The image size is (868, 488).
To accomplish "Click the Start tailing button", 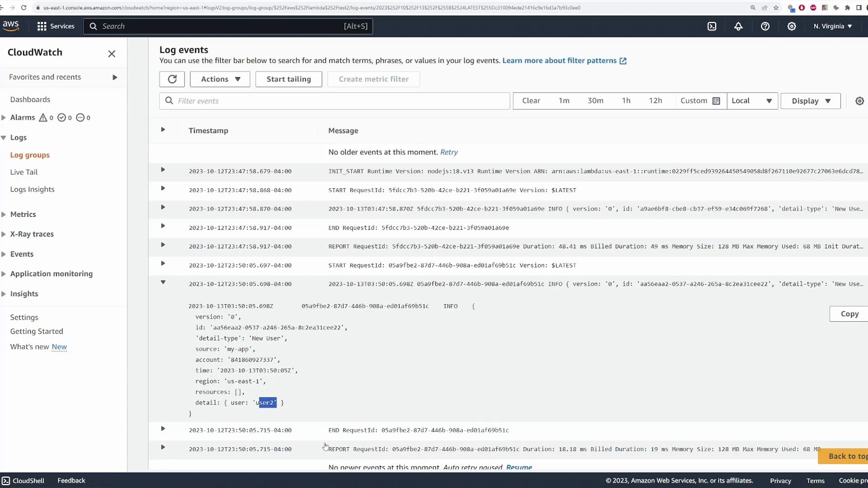I will (288, 79).
